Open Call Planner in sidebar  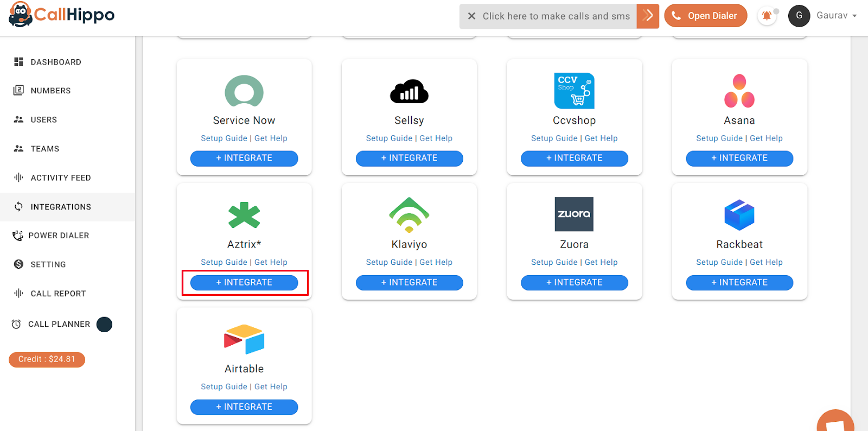(x=59, y=324)
